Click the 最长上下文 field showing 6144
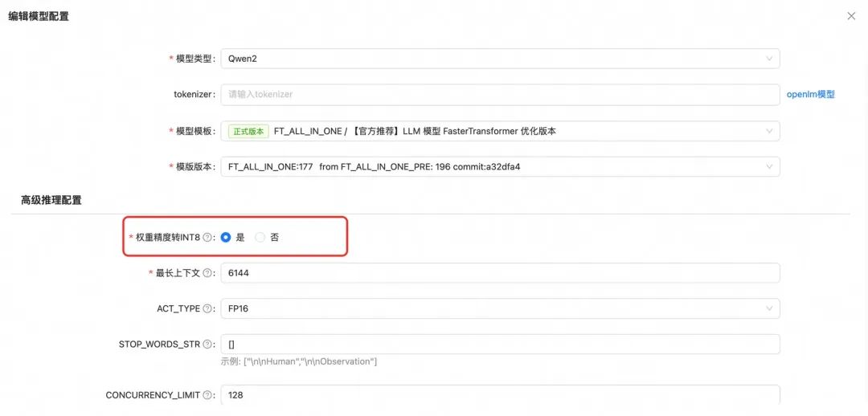868x416 pixels. click(x=501, y=273)
